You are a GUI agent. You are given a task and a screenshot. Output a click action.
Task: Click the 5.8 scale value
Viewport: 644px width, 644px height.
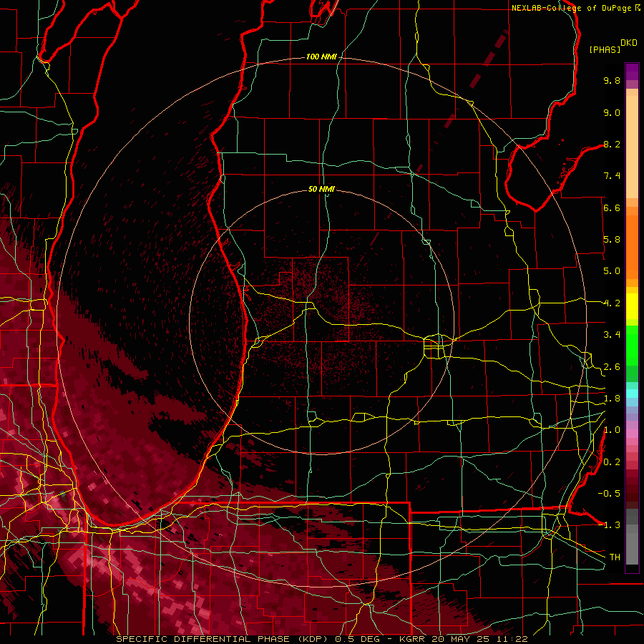coord(612,240)
